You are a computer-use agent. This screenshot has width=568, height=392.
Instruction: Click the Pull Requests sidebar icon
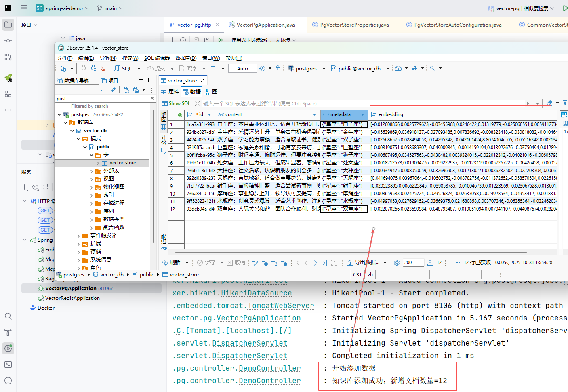tap(8, 57)
